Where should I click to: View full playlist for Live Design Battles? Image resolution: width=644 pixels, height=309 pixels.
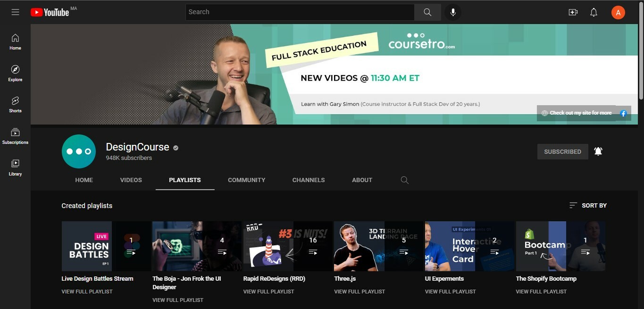coord(87,292)
